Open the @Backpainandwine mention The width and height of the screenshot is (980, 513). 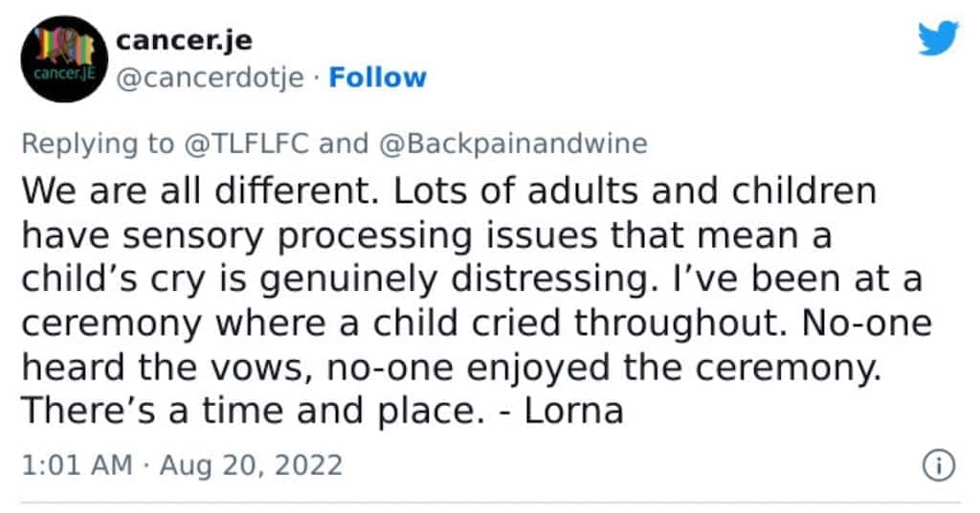[x=513, y=144]
